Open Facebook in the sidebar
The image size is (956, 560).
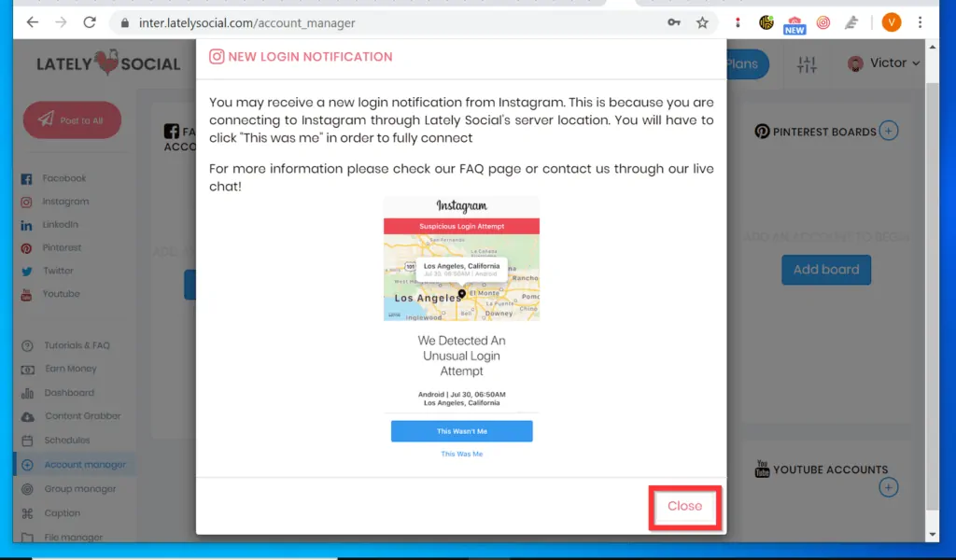coord(63,178)
